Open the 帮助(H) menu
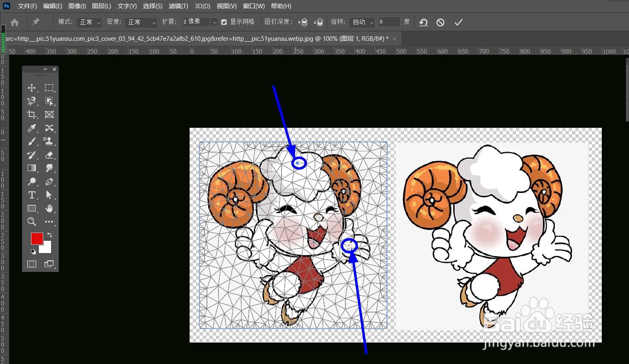The width and height of the screenshot is (629, 364). (281, 6)
